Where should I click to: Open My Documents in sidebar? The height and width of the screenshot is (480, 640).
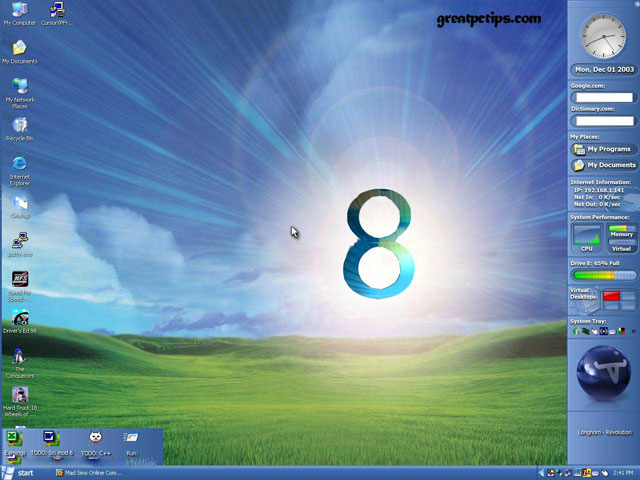(x=604, y=165)
